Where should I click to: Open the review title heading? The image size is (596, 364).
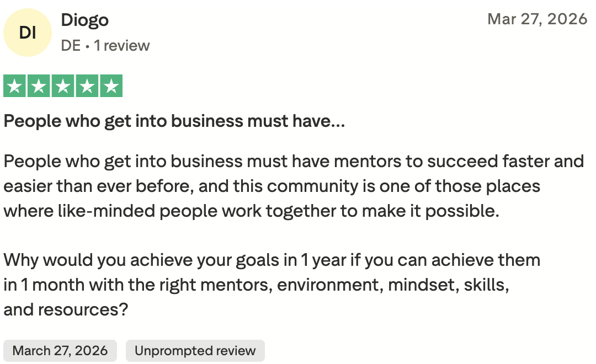click(174, 121)
